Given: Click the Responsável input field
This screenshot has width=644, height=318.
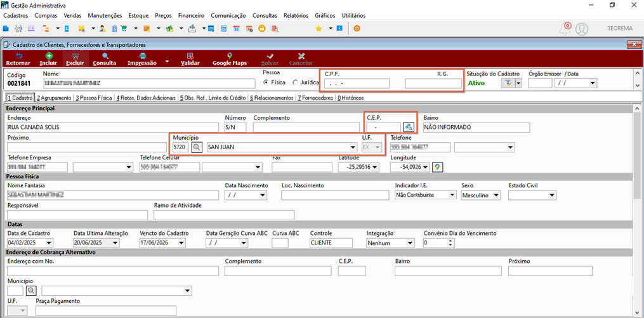Looking at the screenshot, I should pyautogui.click(x=77, y=215).
